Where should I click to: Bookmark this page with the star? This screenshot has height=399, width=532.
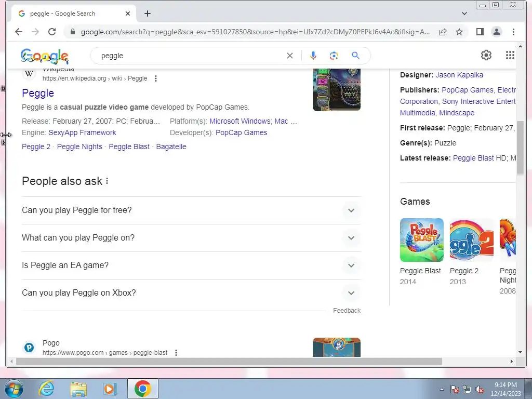(459, 32)
